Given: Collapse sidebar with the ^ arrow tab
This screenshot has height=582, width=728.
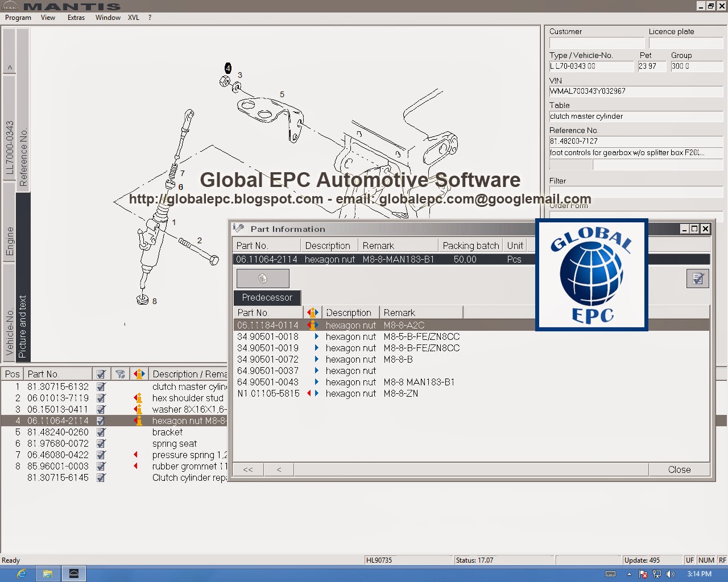Looking at the screenshot, I should (x=9, y=51).
